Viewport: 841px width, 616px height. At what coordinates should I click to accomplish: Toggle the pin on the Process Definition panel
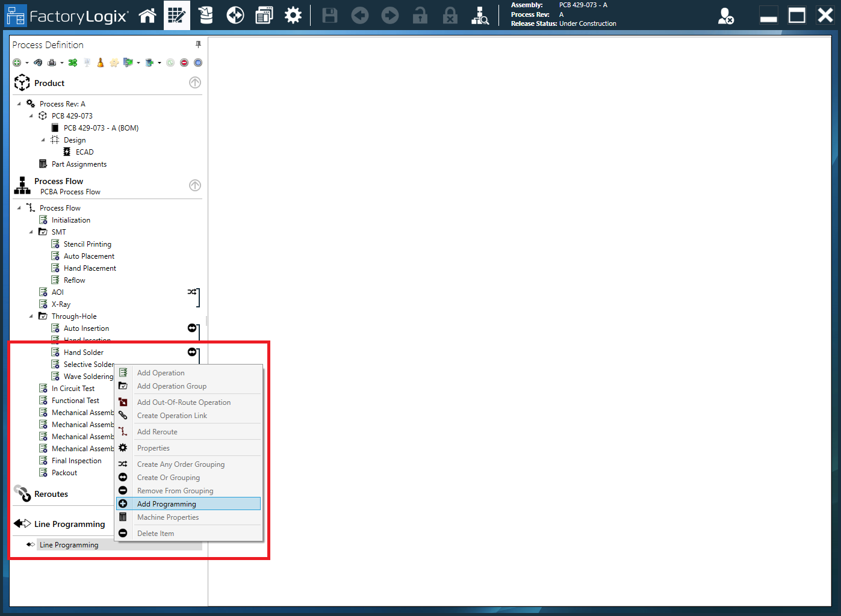click(x=198, y=44)
